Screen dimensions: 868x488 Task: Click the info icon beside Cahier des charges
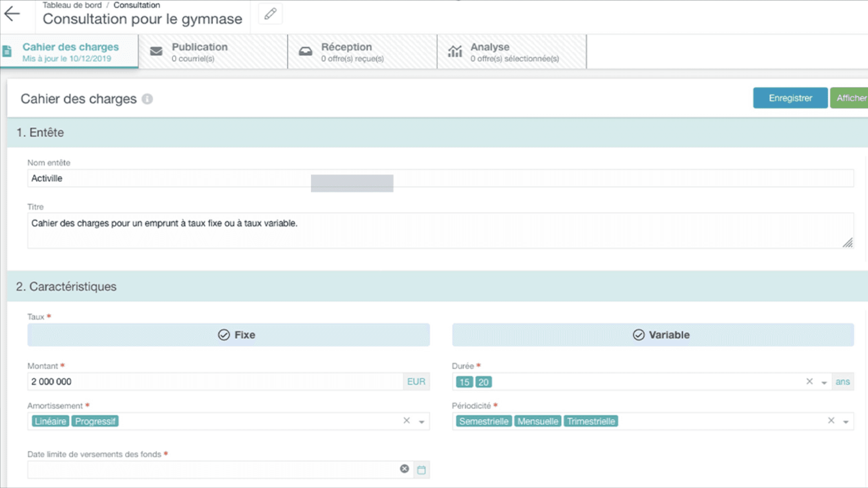pos(147,99)
